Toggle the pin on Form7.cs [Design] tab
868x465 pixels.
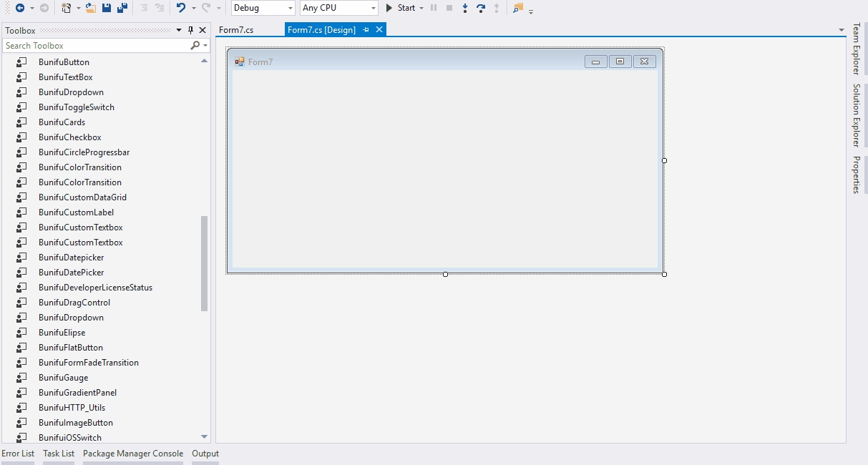coord(366,30)
